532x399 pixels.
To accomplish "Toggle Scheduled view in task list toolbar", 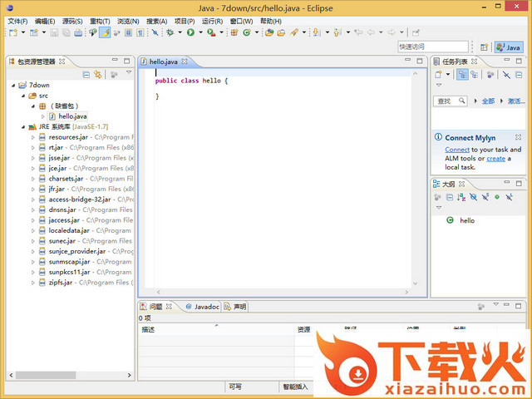I will 475,74.
